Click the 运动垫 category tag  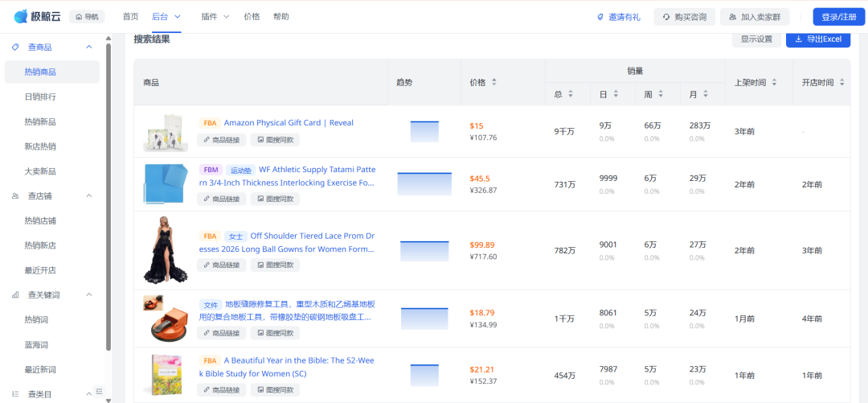pyautogui.click(x=240, y=171)
